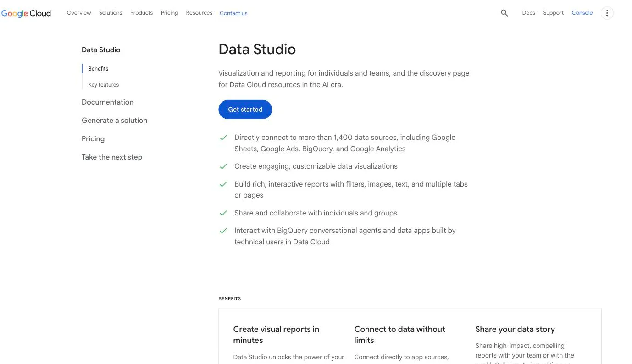This screenshot has width=632, height=364.
Task: Open the Docs link
Action: (x=528, y=13)
